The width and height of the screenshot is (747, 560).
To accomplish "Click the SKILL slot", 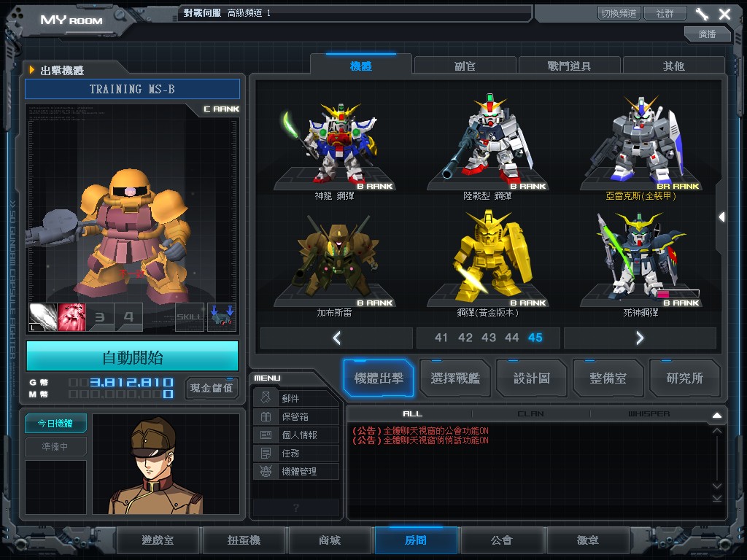I will pos(190,317).
